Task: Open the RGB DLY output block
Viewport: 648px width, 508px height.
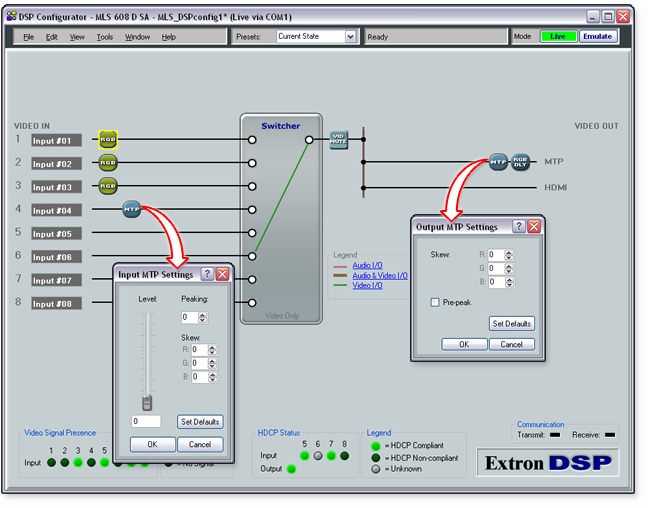Action: point(520,162)
